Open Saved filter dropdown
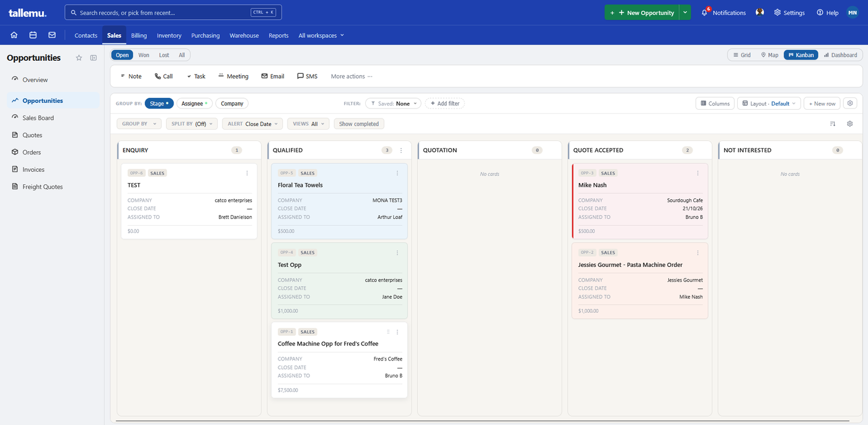 (393, 104)
